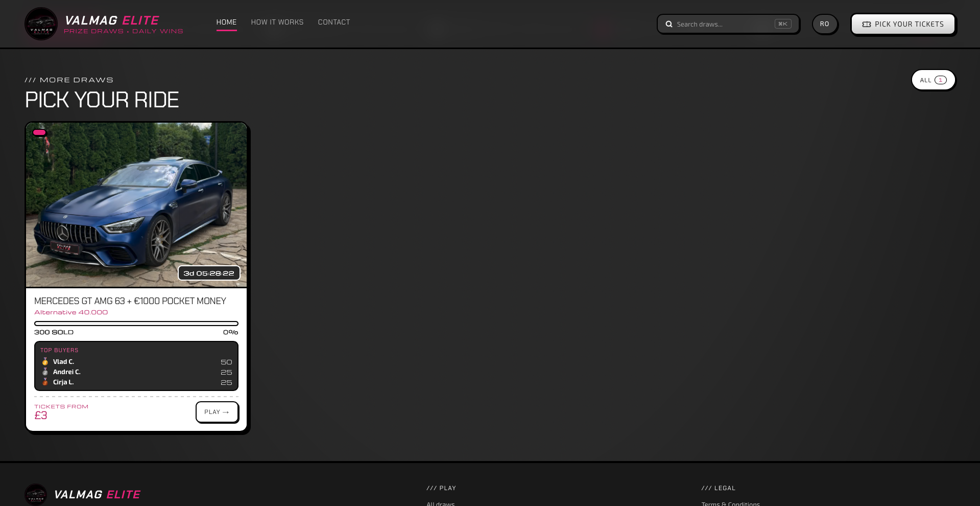
Task: Click the gold medal beside Vlad C.
Action: pyautogui.click(x=45, y=361)
